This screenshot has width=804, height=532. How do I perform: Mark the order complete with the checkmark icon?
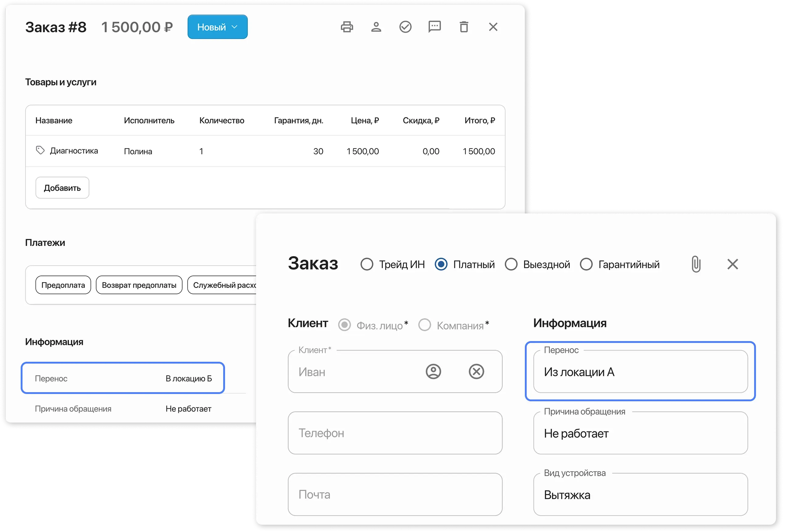coord(406,26)
